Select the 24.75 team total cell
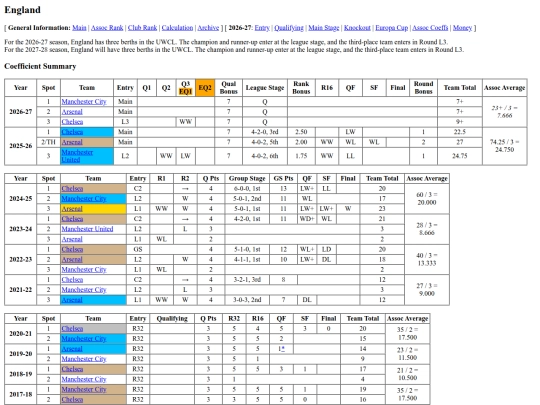 tap(460, 156)
